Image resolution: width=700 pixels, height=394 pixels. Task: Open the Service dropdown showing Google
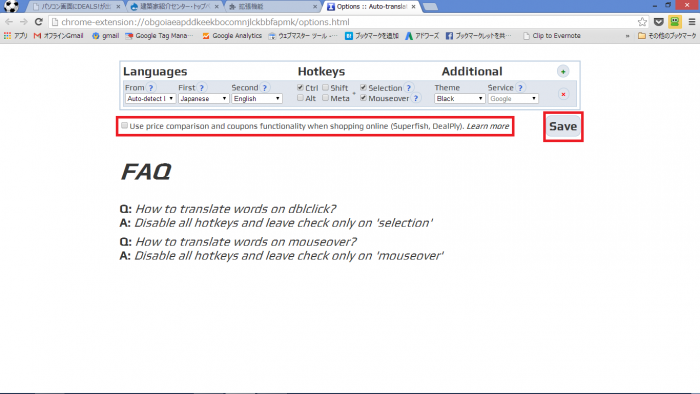coord(513,99)
